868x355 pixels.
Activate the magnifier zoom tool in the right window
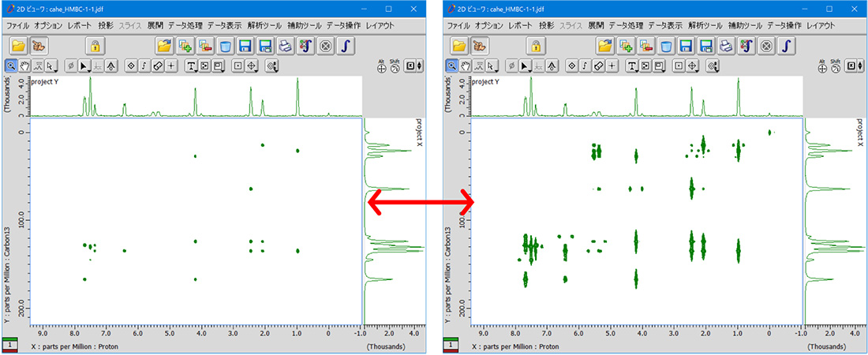(452, 65)
